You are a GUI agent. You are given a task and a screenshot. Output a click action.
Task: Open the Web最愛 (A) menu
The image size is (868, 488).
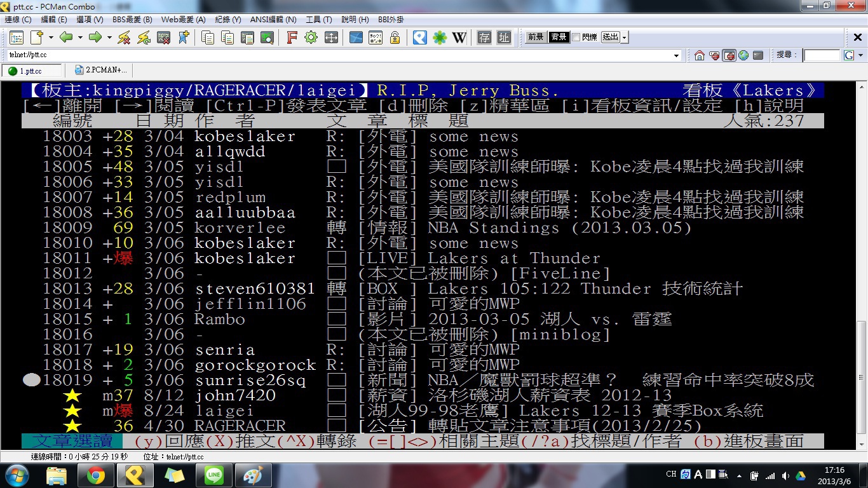[x=184, y=20]
